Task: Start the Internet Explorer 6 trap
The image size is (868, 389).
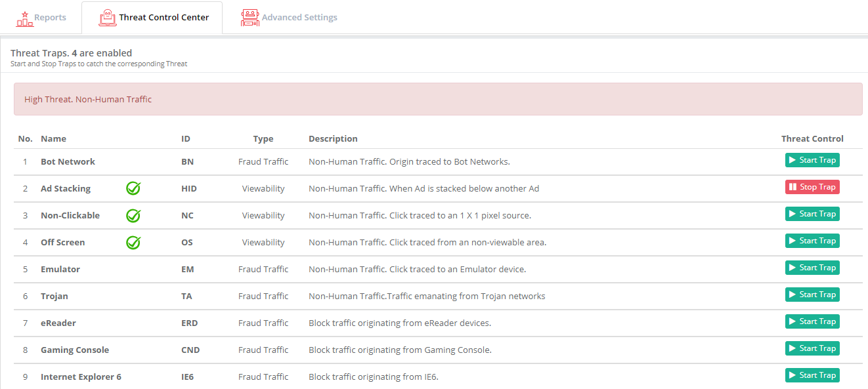Action: [812, 375]
